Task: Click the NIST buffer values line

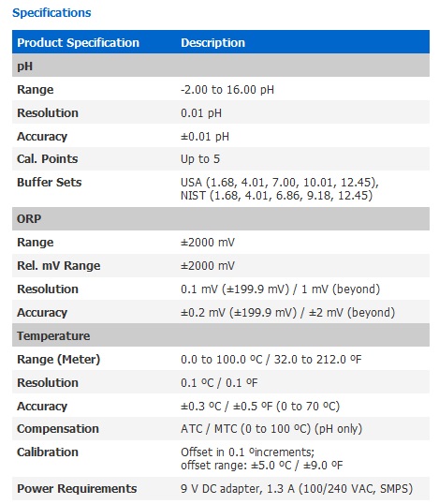Action: (x=276, y=196)
